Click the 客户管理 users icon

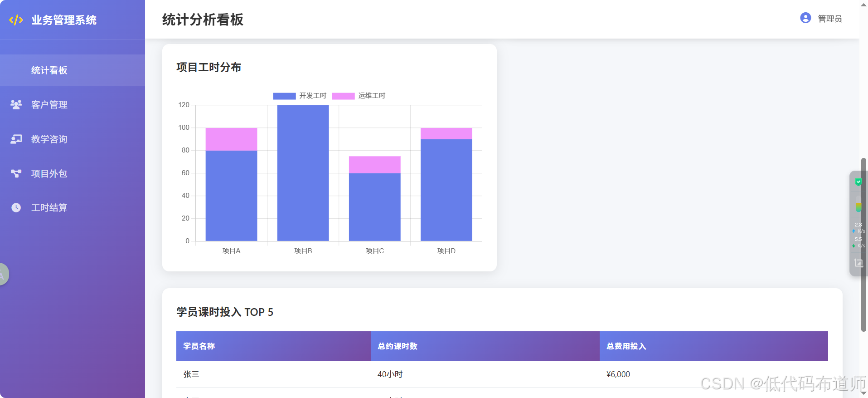pos(16,104)
